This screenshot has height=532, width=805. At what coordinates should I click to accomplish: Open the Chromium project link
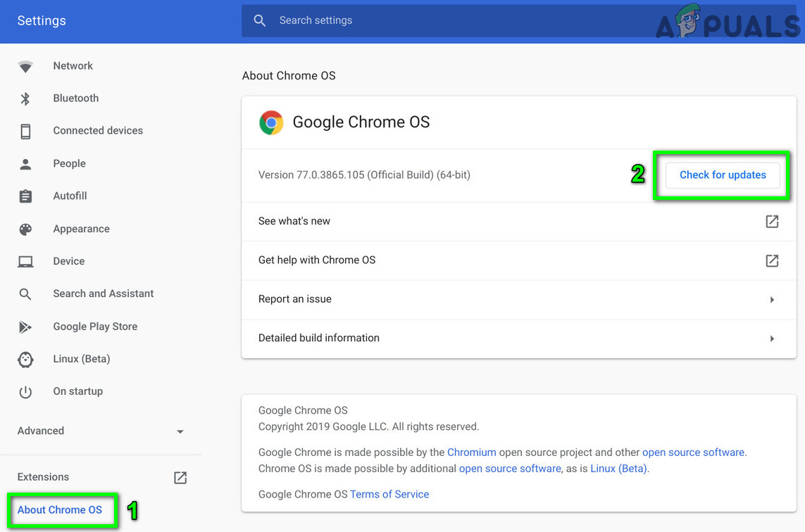tap(471, 452)
